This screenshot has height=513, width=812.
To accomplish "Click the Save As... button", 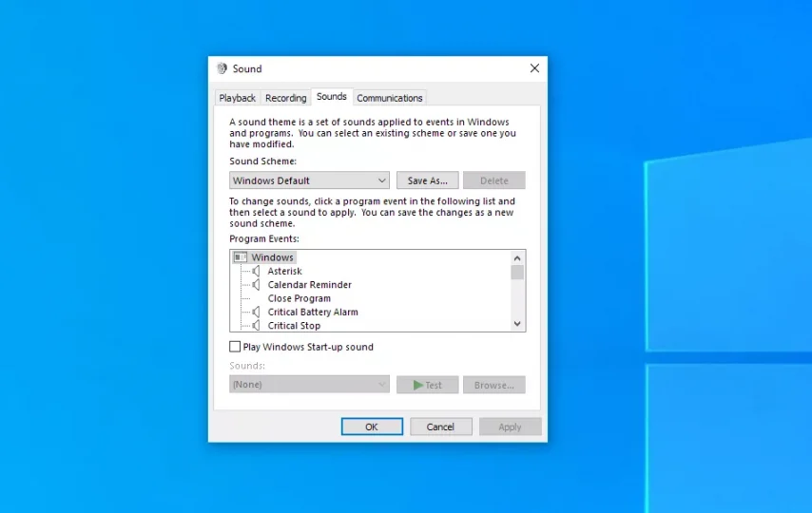I will 427,180.
